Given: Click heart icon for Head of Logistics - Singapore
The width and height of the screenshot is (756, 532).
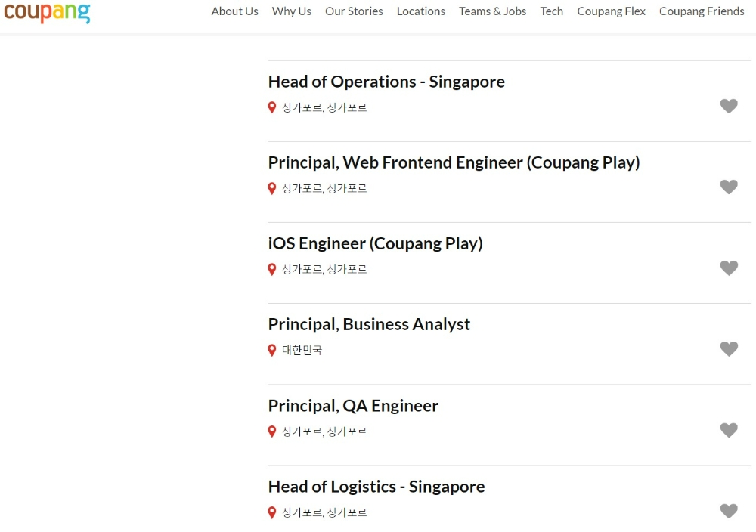Looking at the screenshot, I should tap(728, 511).
